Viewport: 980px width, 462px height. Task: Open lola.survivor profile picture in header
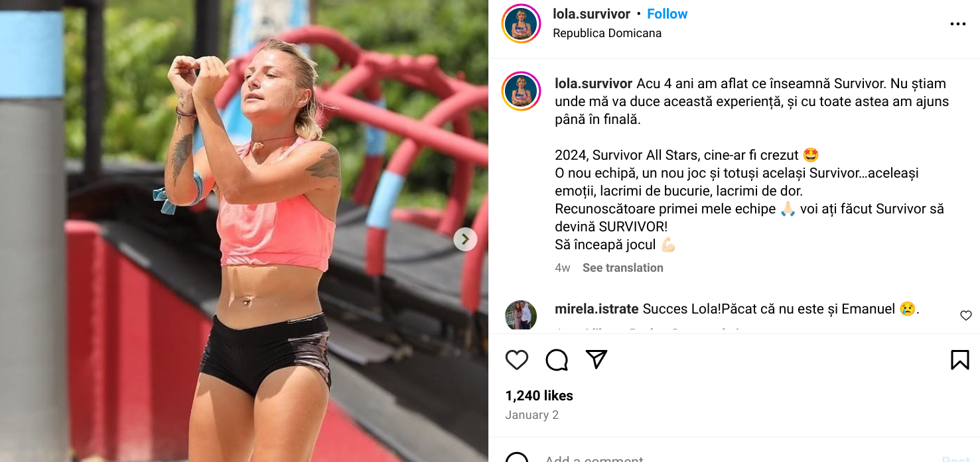point(521,24)
